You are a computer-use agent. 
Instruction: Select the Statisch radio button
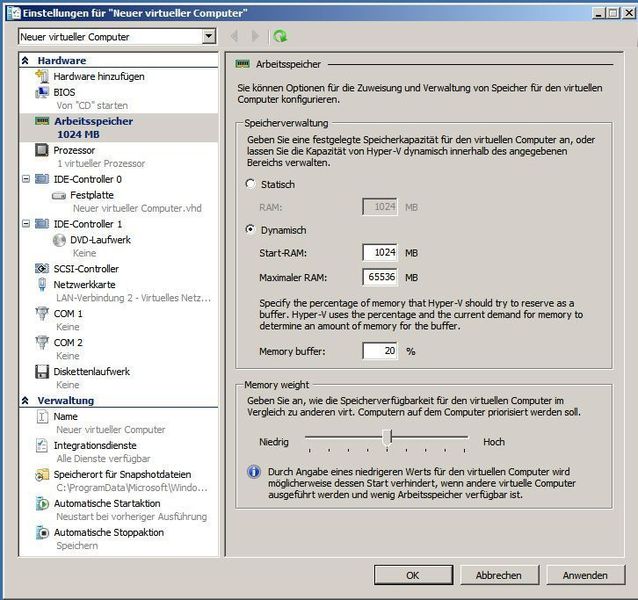click(250, 184)
